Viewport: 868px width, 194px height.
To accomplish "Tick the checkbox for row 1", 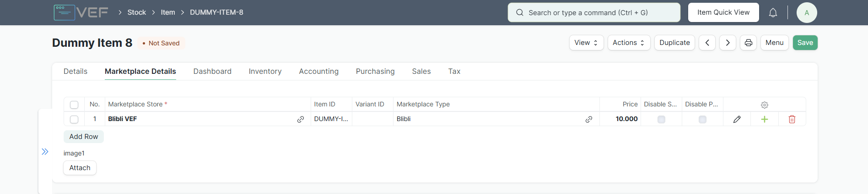I will point(74,119).
